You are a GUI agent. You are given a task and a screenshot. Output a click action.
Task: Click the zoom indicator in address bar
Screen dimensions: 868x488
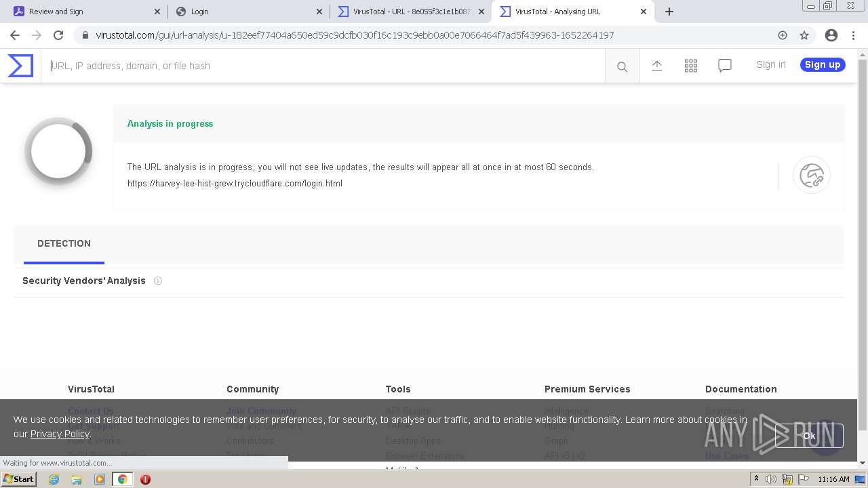[783, 35]
